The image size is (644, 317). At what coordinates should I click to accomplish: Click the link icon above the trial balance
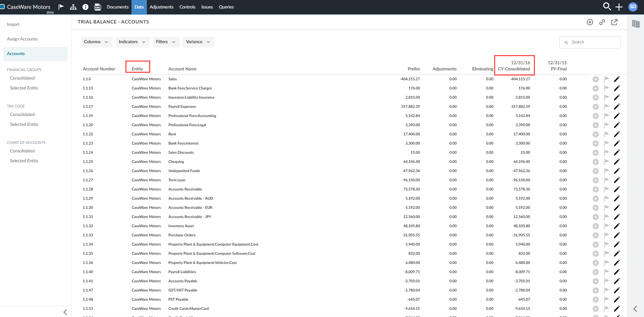coord(602,22)
